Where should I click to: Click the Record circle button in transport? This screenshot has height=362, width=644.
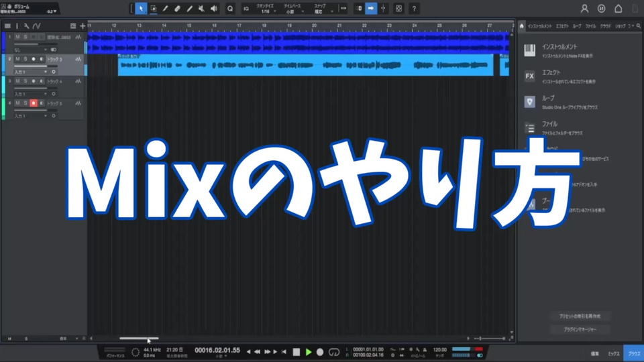[320, 352]
